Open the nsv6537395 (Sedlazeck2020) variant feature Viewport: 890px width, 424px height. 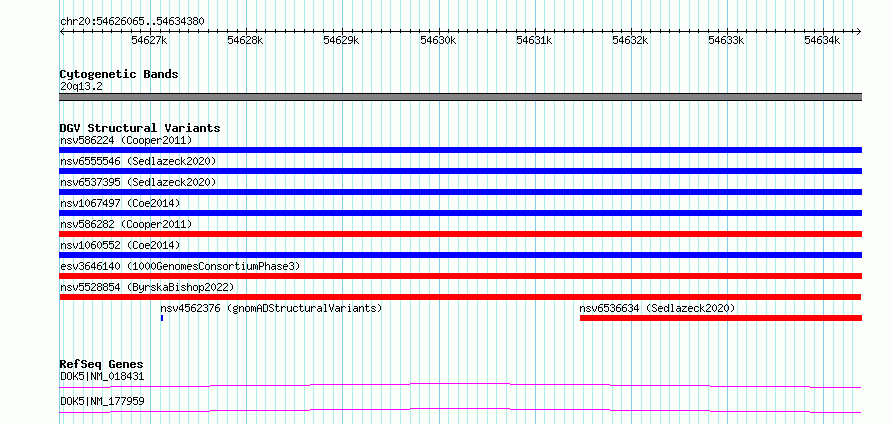point(460,192)
